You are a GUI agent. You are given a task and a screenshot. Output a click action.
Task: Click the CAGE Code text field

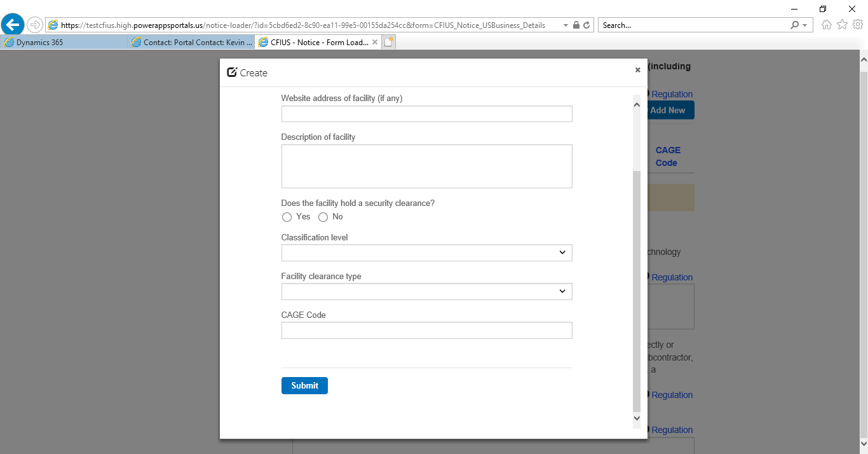click(426, 331)
